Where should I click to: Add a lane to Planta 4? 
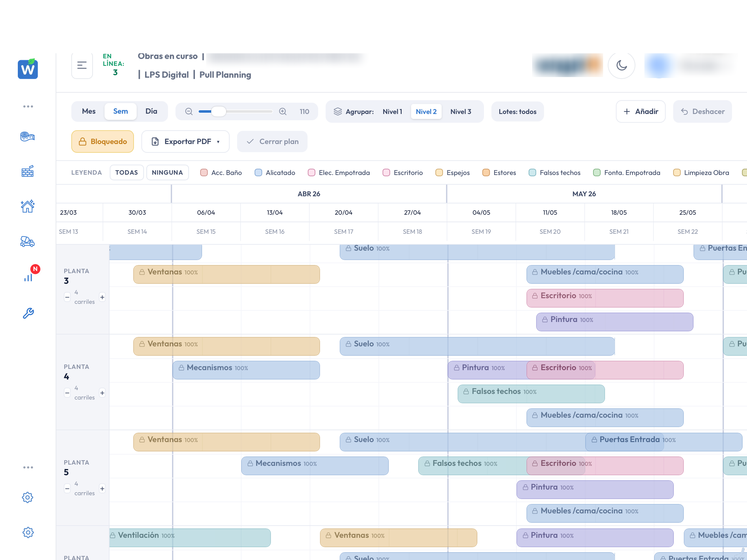click(x=102, y=393)
